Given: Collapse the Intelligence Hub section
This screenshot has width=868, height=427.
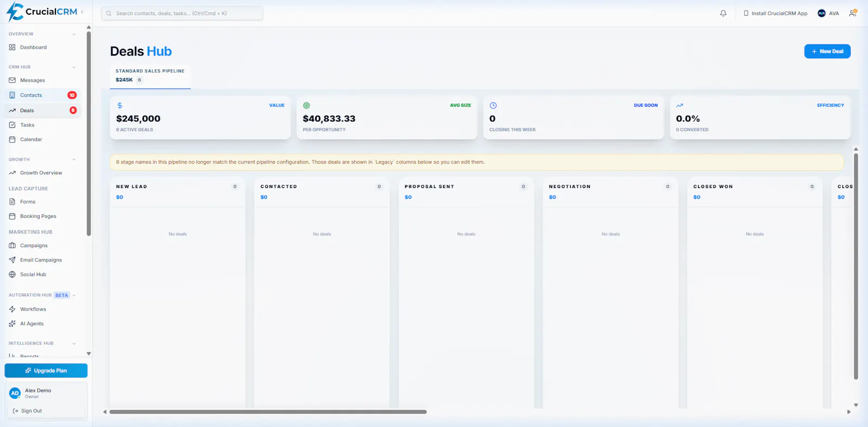Looking at the screenshot, I should coord(74,344).
